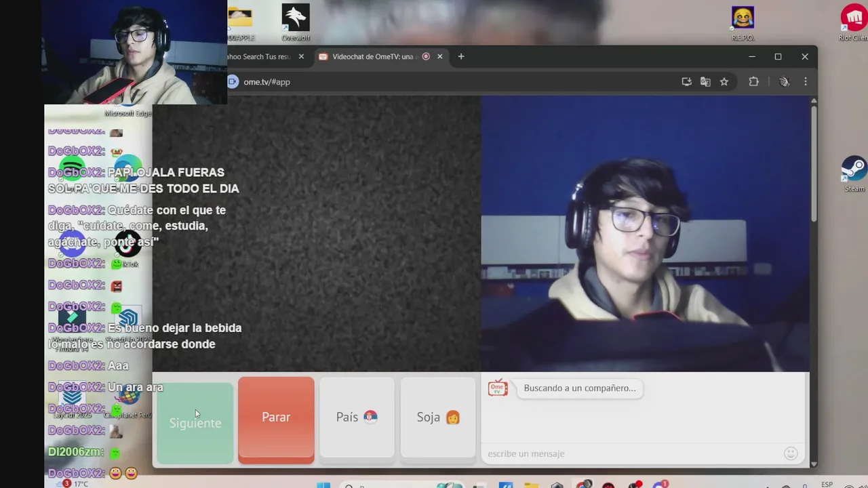Viewport: 868px width, 488px height.
Task: Minimize the browser window
Action: coord(751,56)
